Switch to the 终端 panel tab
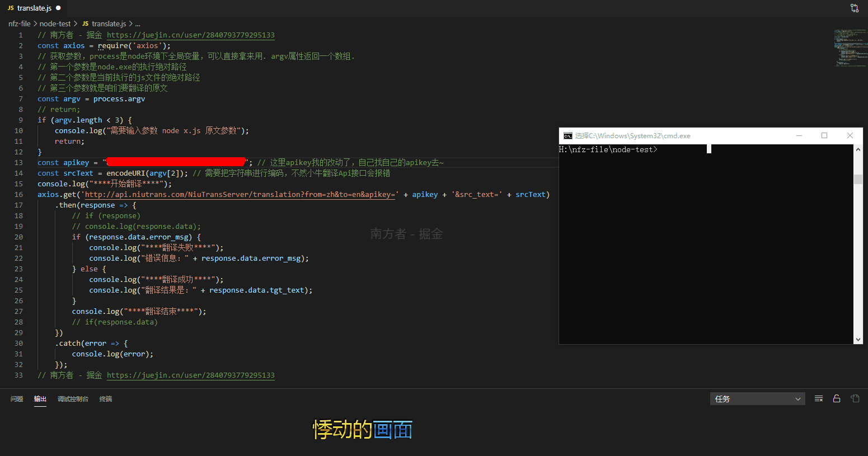The width and height of the screenshot is (868, 456). [106, 398]
